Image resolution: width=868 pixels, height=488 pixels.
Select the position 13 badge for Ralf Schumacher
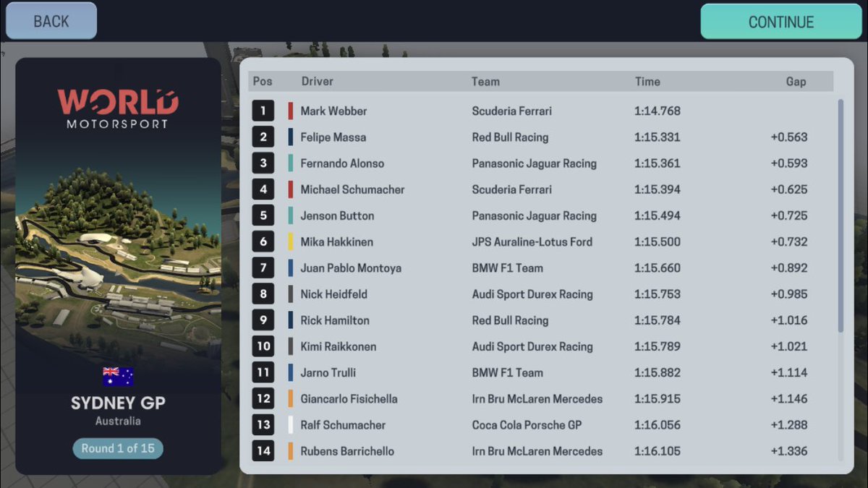point(263,425)
